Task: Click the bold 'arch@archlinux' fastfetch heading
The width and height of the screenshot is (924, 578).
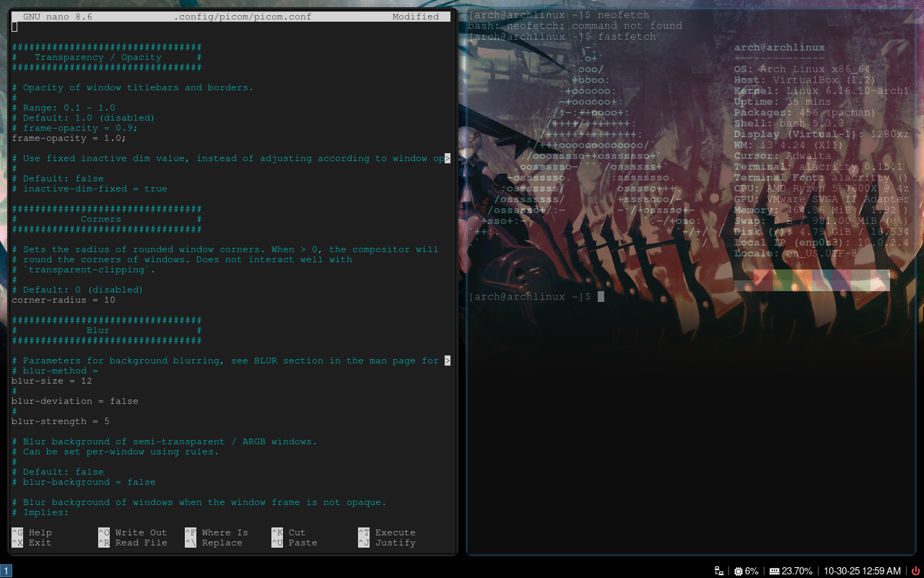Action: (780, 48)
